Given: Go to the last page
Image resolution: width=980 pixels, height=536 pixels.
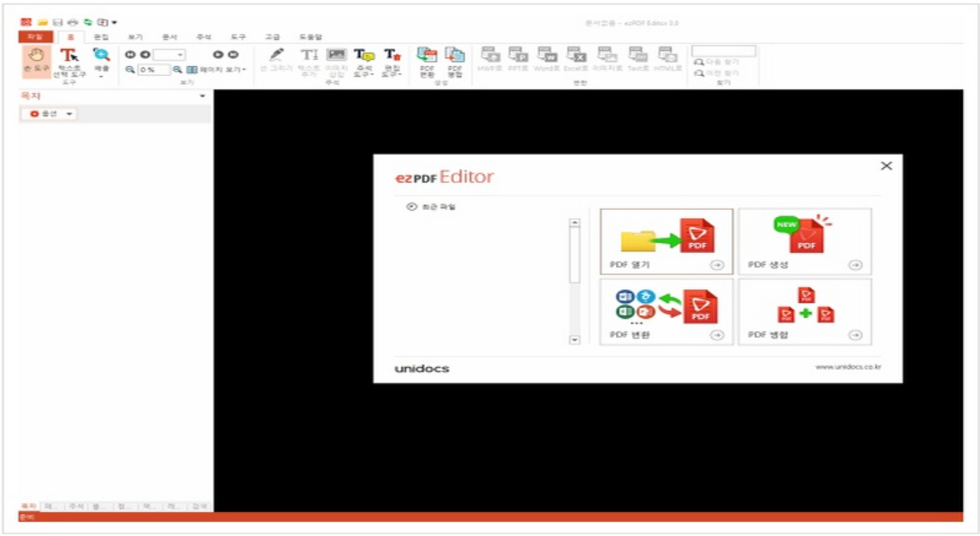Looking at the screenshot, I should [x=233, y=55].
